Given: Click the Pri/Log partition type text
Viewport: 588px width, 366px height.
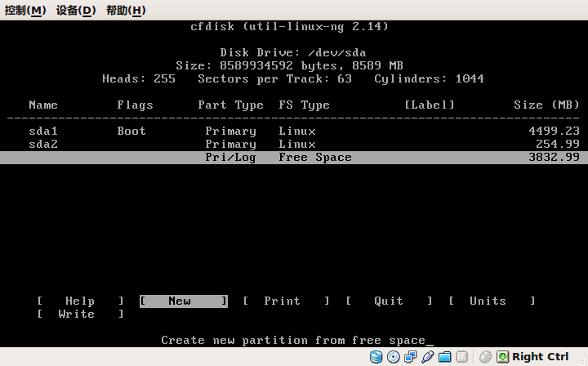Looking at the screenshot, I should click(230, 158).
